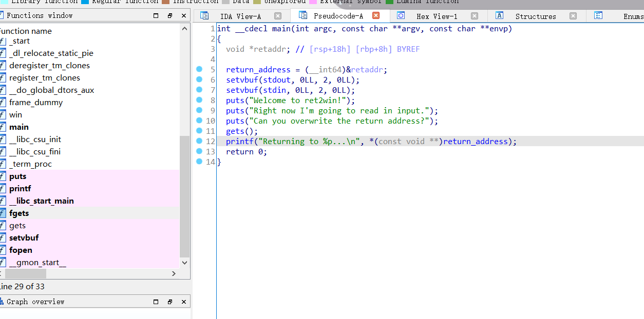Float the Functions window panel
This screenshot has width=644, height=319.
[169, 15]
